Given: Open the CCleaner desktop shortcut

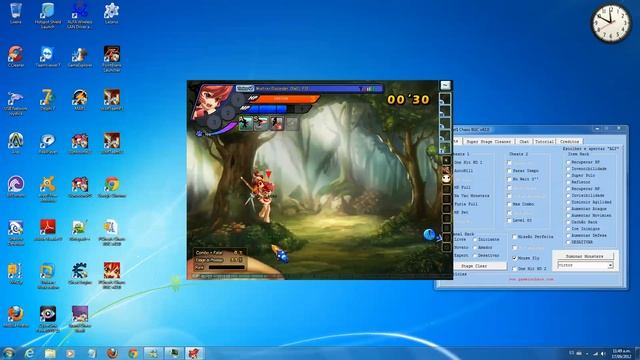Looking at the screenshot, I should coord(16,56).
